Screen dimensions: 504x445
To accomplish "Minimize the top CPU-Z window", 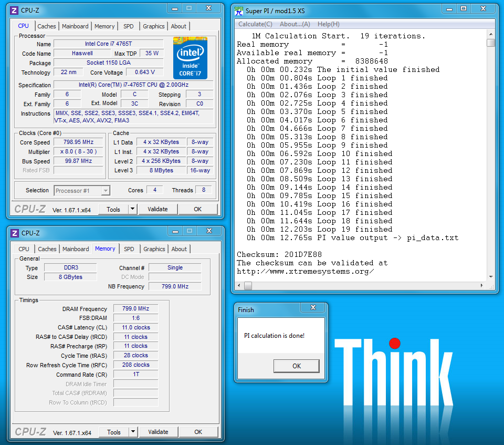I will [175, 8].
